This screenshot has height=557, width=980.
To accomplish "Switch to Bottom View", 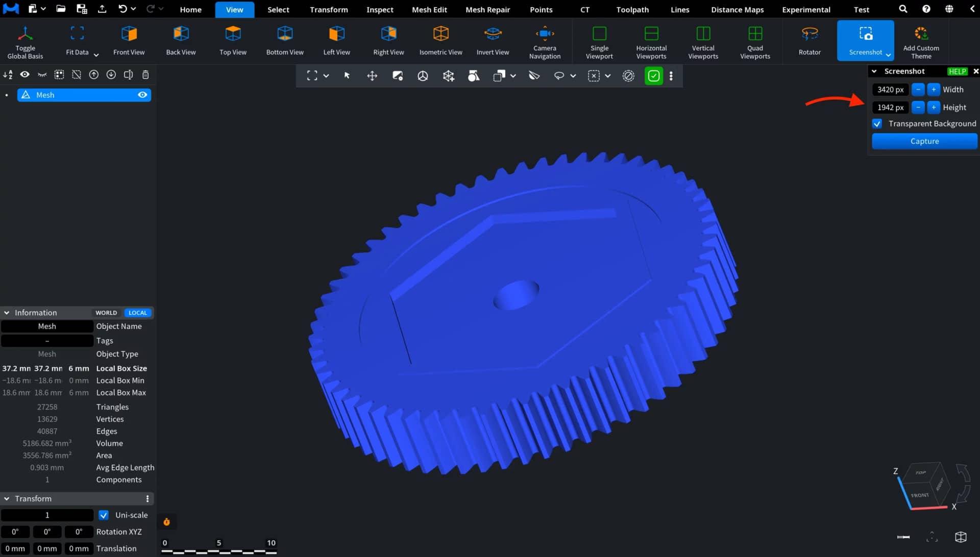I will [285, 42].
